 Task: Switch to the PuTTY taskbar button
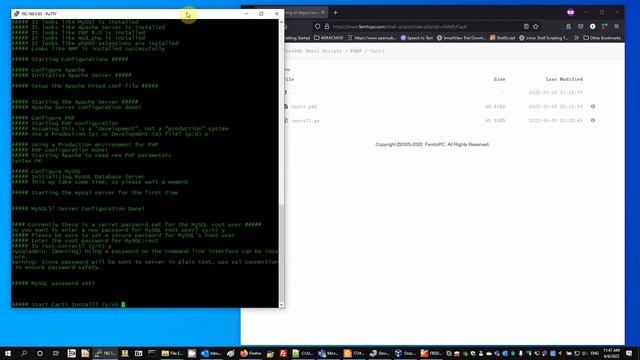click(x=105, y=353)
